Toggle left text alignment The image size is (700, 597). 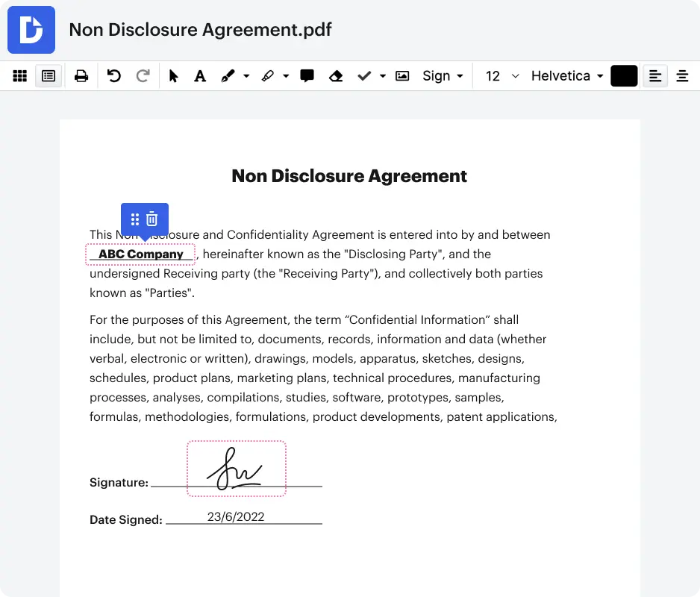(x=655, y=76)
